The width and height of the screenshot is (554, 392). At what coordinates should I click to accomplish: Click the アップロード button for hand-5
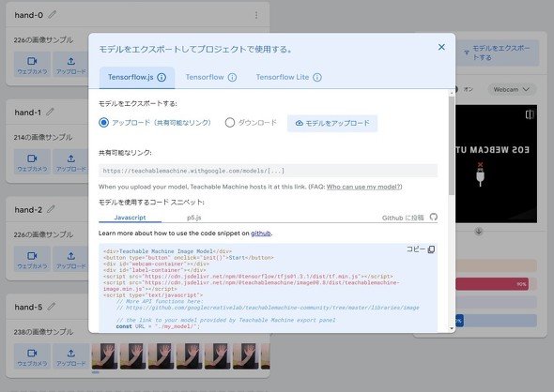[71, 356]
